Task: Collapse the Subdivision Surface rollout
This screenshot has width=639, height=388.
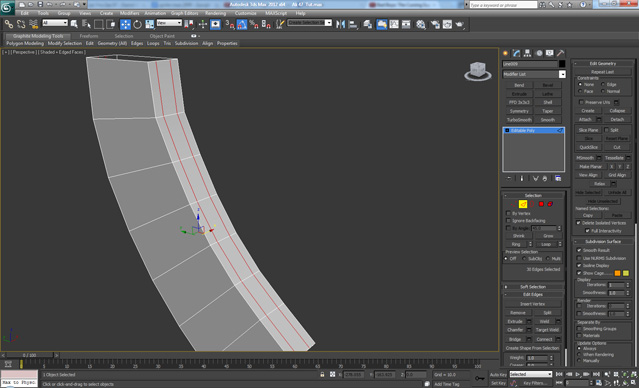Action: (x=603, y=241)
